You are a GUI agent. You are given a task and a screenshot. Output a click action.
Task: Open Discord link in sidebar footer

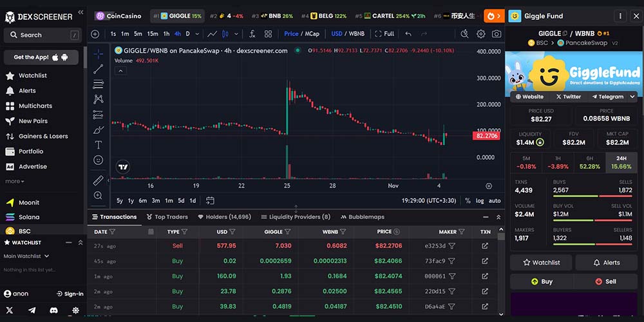(x=54, y=310)
